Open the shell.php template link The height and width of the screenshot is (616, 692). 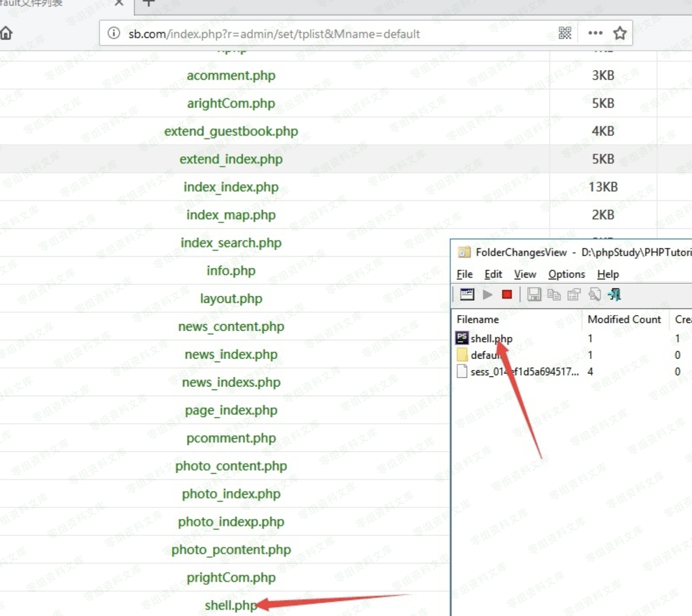(230, 606)
